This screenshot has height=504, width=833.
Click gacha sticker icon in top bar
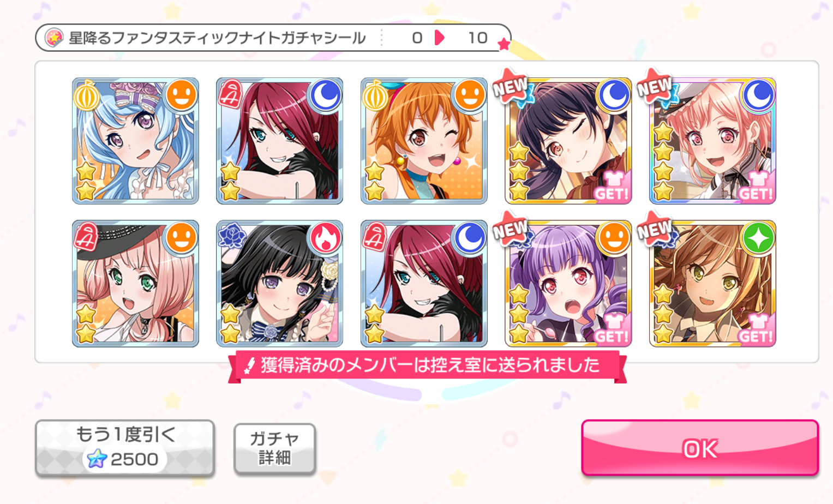pyautogui.click(x=53, y=38)
